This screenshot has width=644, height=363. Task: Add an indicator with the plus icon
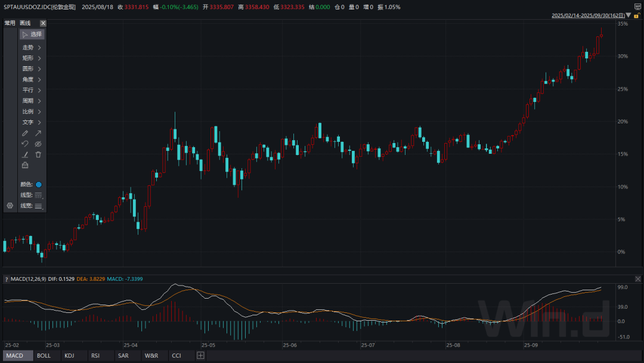pyautogui.click(x=200, y=356)
